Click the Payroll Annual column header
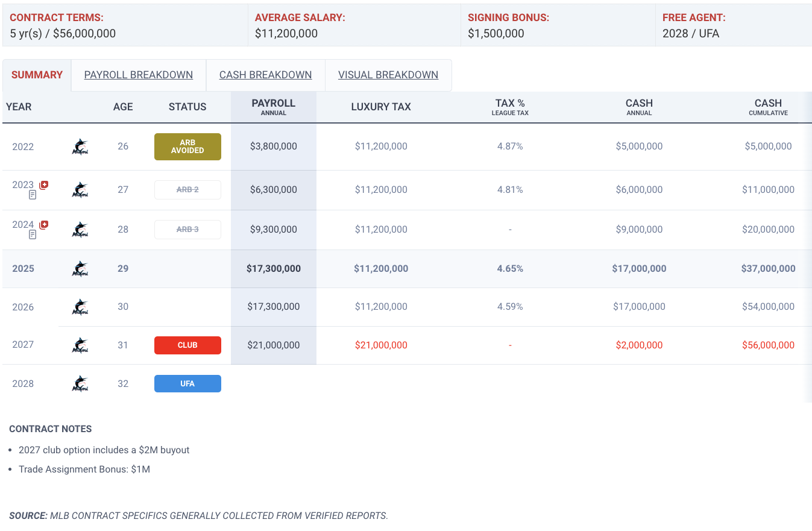812x531 pixels. tap(274, 107)
